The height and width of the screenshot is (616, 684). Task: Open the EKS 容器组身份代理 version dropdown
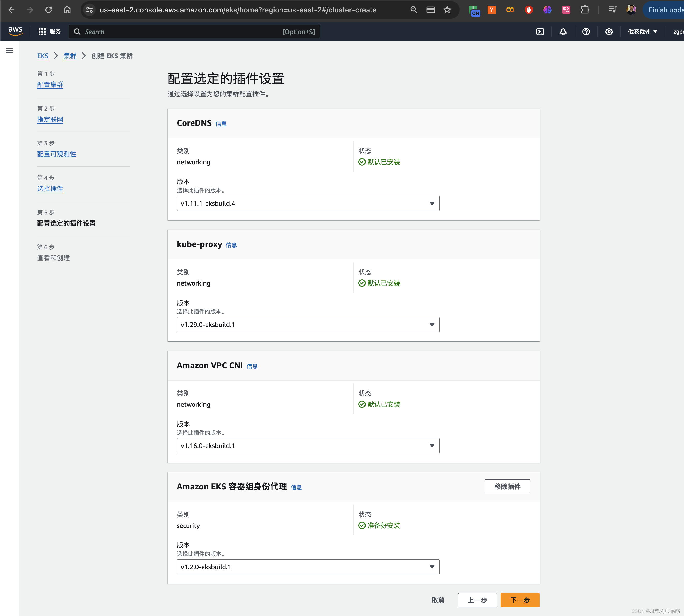click(x=308, y=567)
